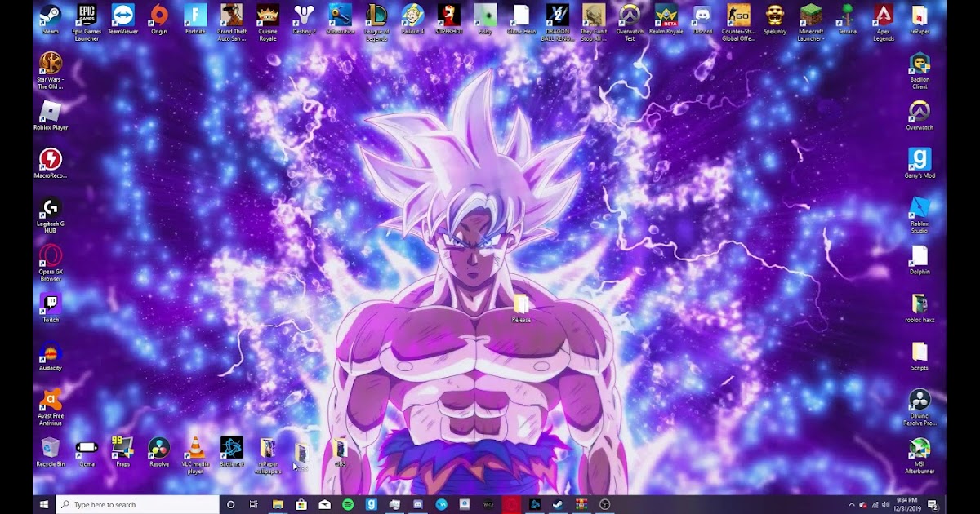Open the Action Center notifications
This screenshot has height=514, width=980.
coord(933,505)
